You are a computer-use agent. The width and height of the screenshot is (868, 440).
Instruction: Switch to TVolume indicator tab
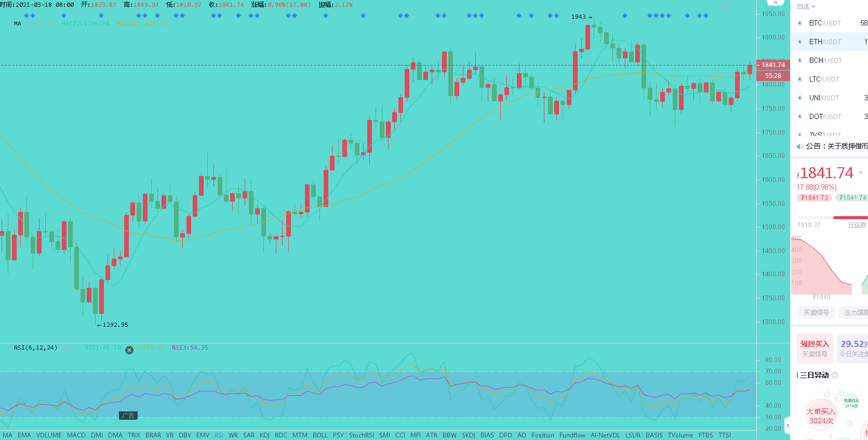click(680, 435)
